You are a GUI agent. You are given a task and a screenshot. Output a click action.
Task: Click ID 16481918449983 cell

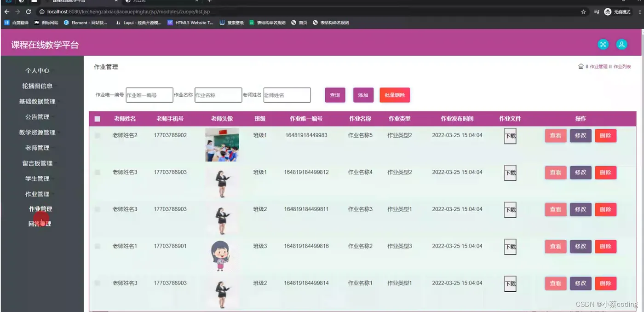click(x=306, y=135)
